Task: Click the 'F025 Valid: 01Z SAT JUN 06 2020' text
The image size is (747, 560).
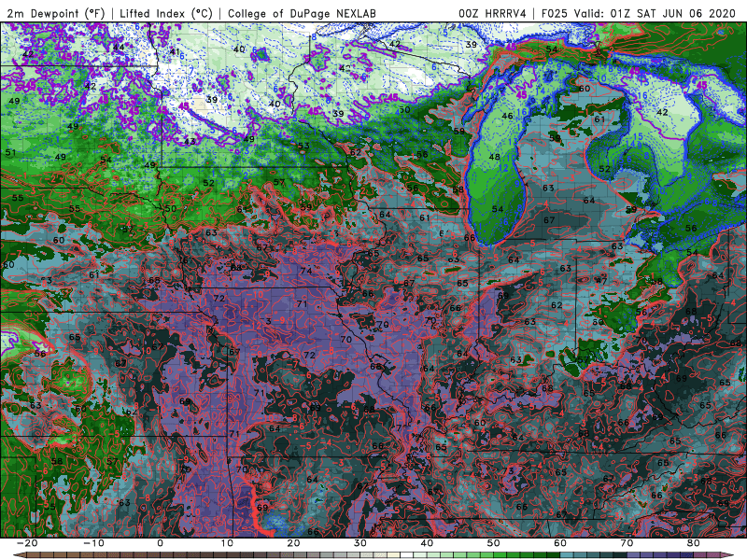Action: (639, 13)
